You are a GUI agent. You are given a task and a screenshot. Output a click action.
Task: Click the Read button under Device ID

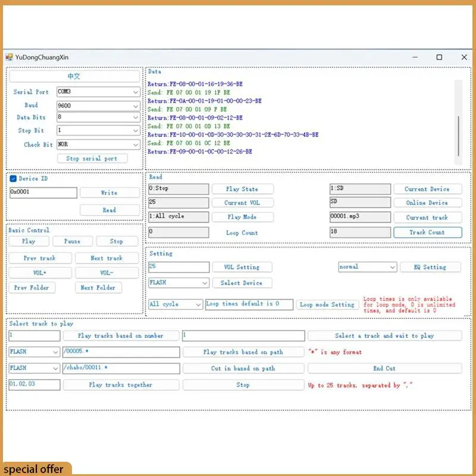(109, 210)
